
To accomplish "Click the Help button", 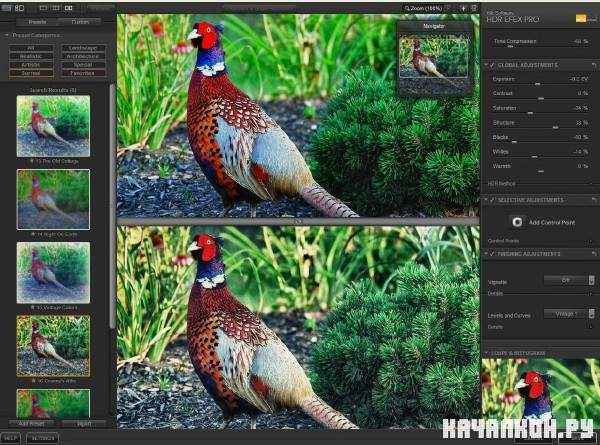I will 10,438.
